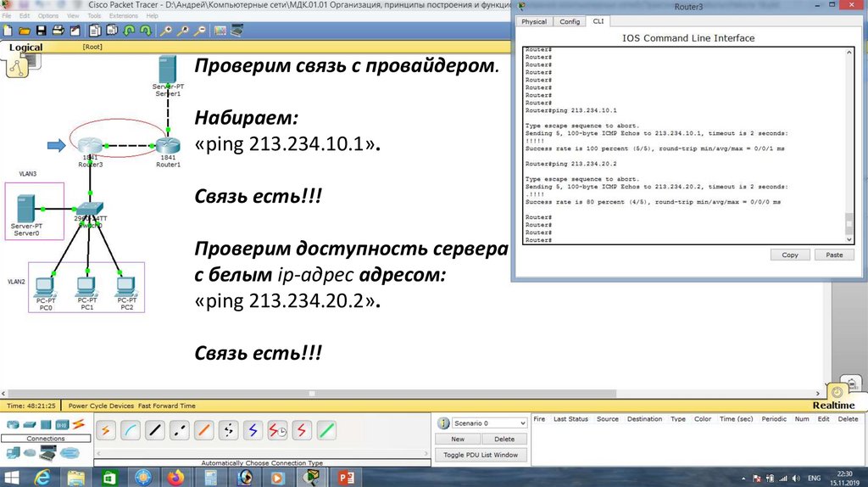Image resolution: width=868 pixels, height=487 pixels.
Task: Open Firefox from the taskbar
Action: pos(175,477)
